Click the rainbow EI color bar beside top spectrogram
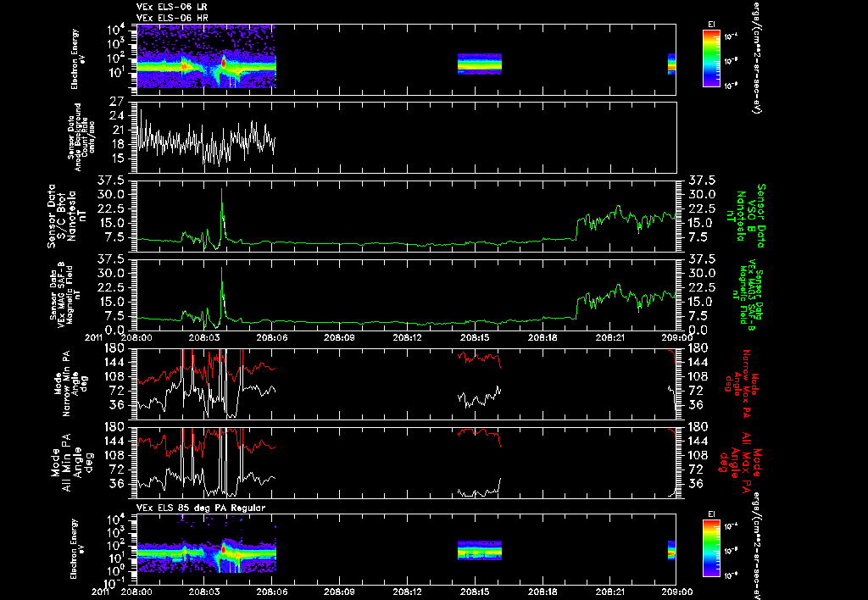 pyautogui.click(x=711, y=58)
